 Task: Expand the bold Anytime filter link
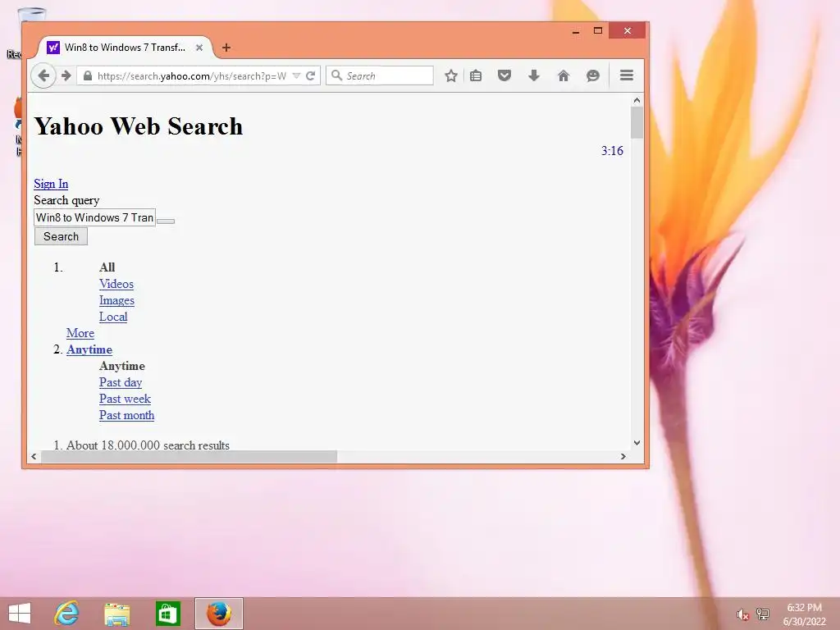[89, 349]
